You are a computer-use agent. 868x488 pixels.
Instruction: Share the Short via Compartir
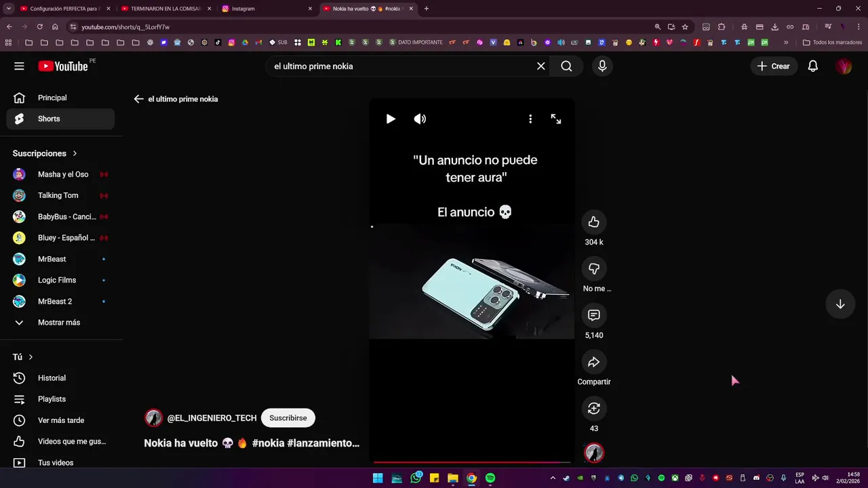(594, 362)
